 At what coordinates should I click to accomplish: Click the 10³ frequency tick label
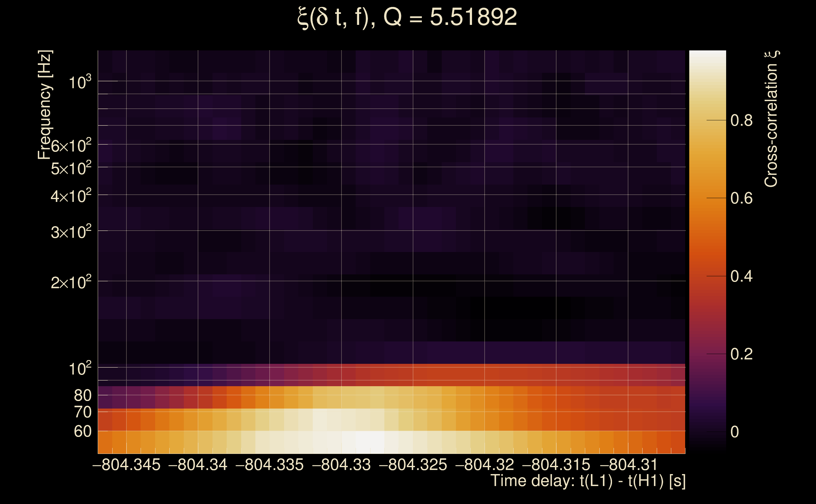80,82
